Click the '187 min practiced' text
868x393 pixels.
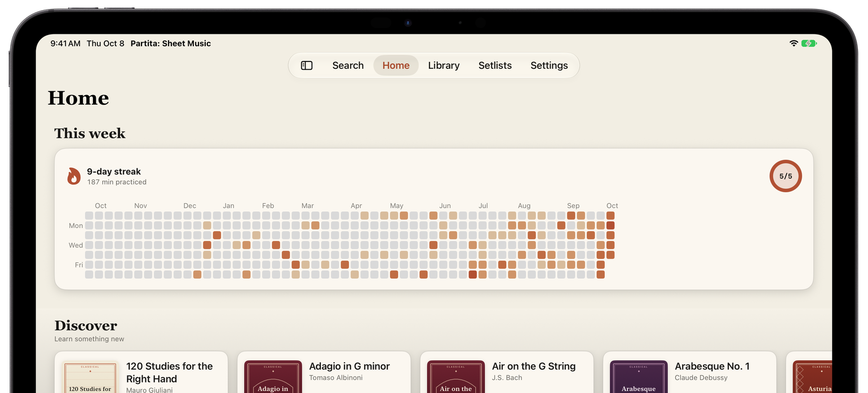117,182
